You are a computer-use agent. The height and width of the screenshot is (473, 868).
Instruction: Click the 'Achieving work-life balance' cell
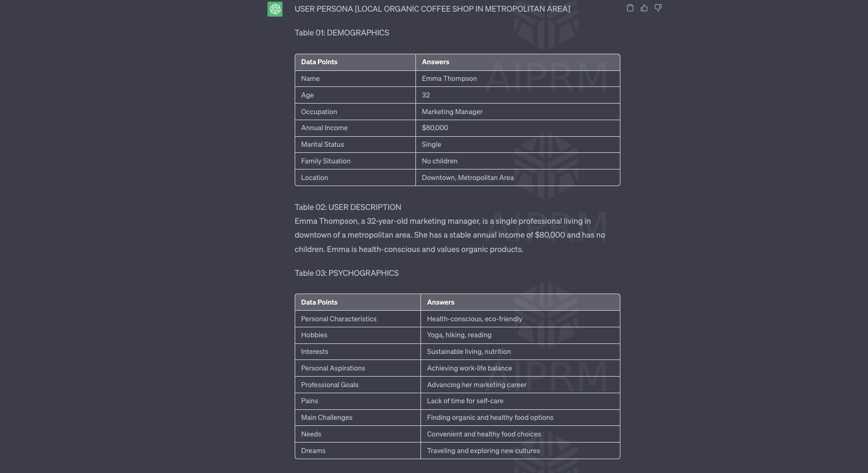click(520, 368)
